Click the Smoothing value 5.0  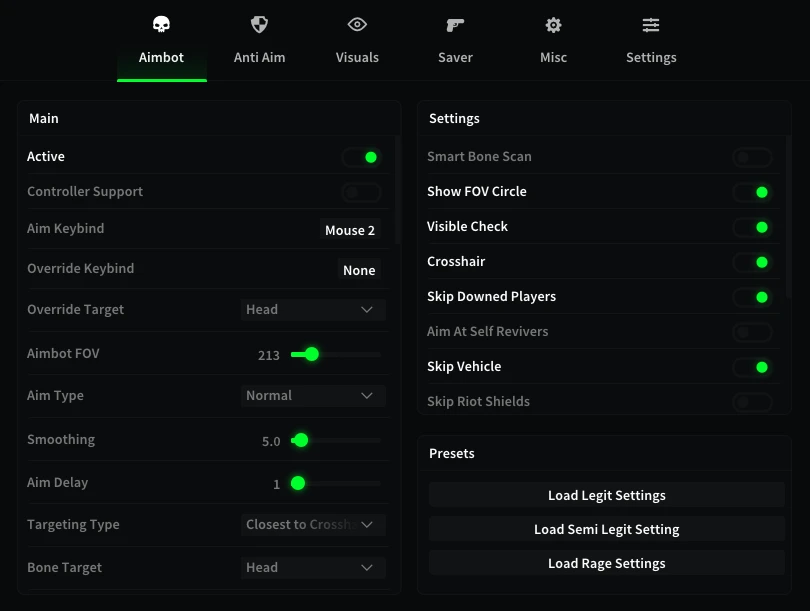(271, 442)
